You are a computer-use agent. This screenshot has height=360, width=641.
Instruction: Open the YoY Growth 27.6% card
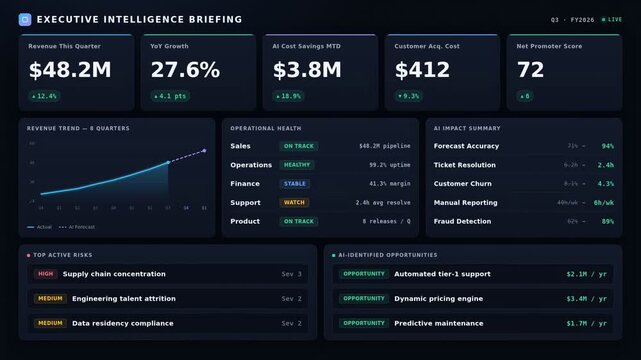(x=198, y=72)
